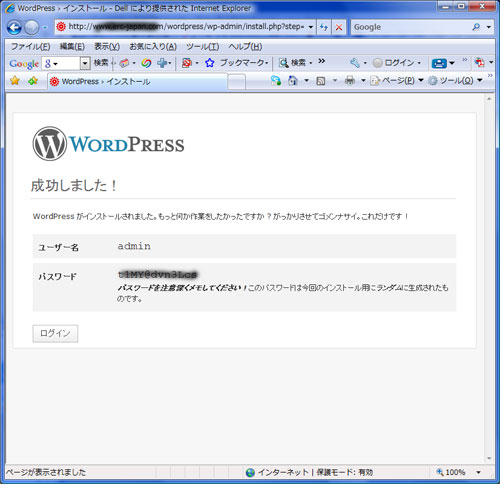The image size is (500, 484).
Task: Click the browser Back arrow button
Action: click(x=14, y=27)
